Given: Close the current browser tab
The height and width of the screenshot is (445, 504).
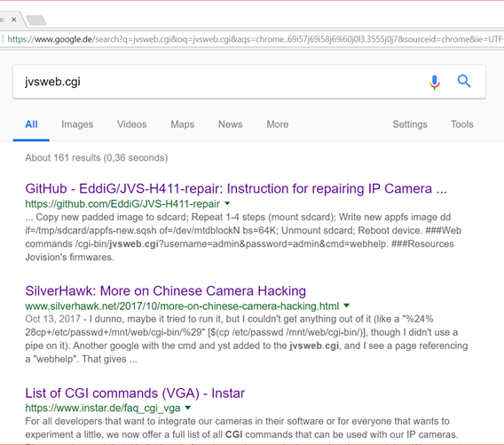Looking at the screenshot, I should pos(14,20).
